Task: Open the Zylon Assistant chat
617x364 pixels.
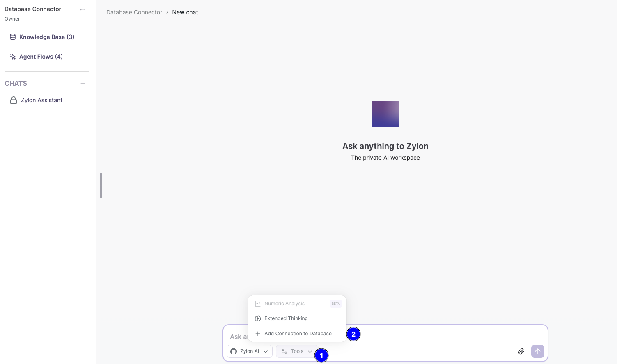Action: click(41, 100)
